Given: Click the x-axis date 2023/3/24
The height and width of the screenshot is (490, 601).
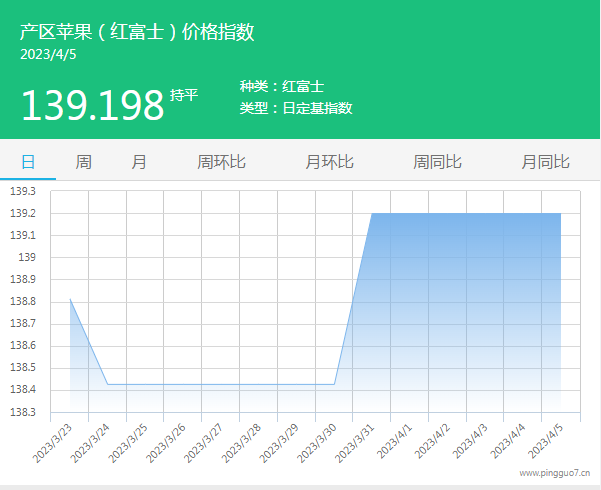Looking at the screenshot, I should click(90, 444).
